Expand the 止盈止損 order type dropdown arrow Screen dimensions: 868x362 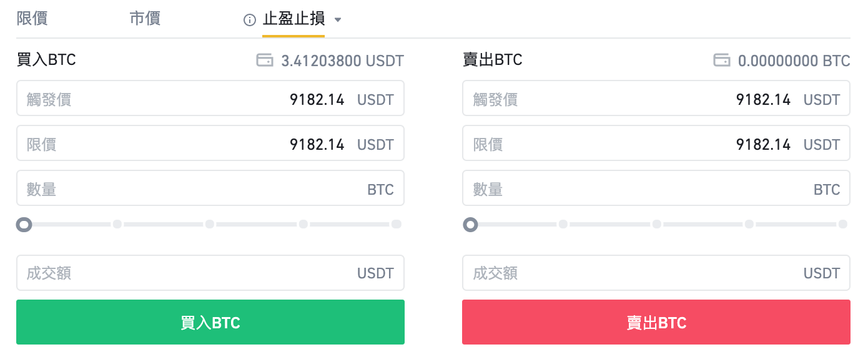click(x=338, y=20)
